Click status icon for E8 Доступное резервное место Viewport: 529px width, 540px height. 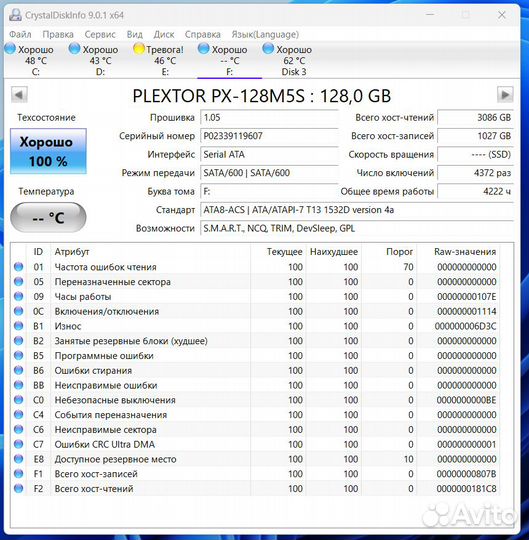[x=19, y=459]
